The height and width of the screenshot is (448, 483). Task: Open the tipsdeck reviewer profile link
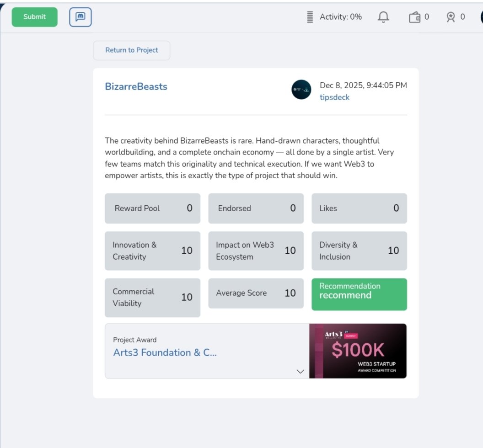(334, 97)
